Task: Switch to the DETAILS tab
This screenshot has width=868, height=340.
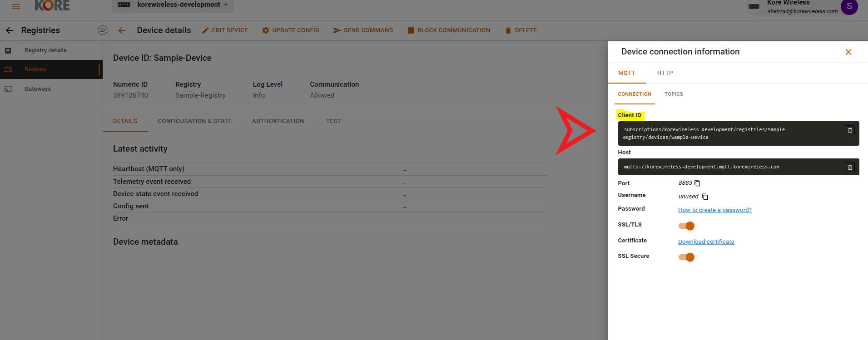Action: pos(125,121)
